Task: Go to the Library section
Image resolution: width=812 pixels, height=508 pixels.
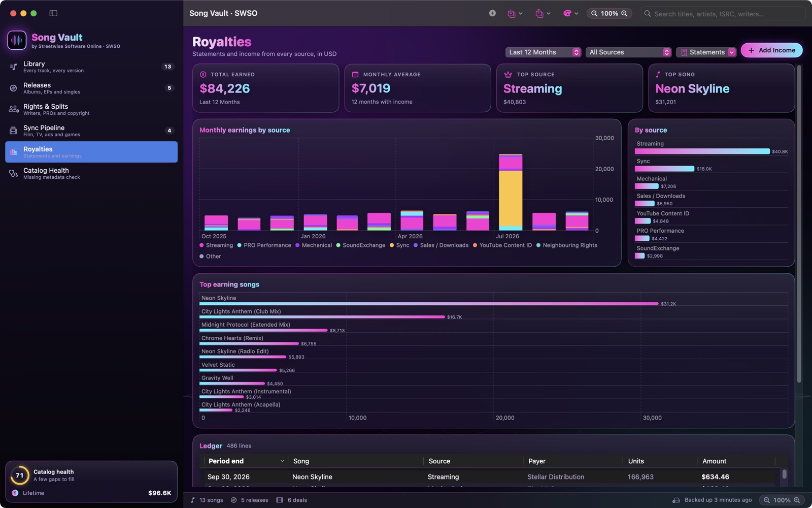Action: point(91,67)
